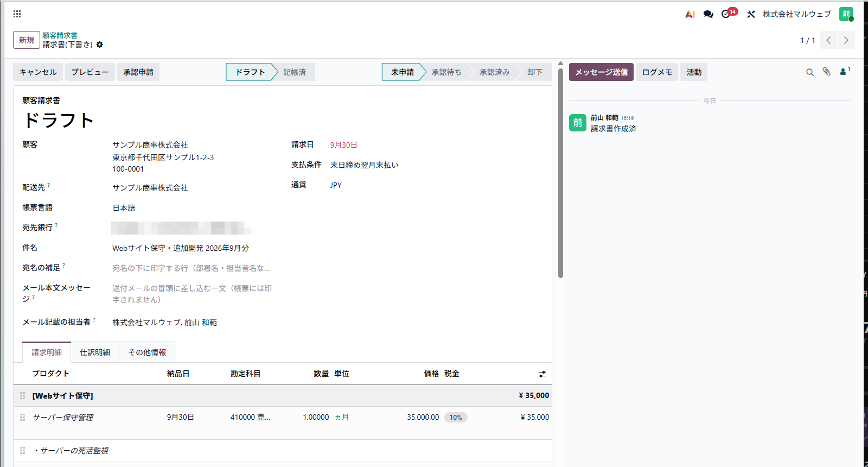Open the プレビュー preview button
The image size is (868, 467).
[90, 72]
